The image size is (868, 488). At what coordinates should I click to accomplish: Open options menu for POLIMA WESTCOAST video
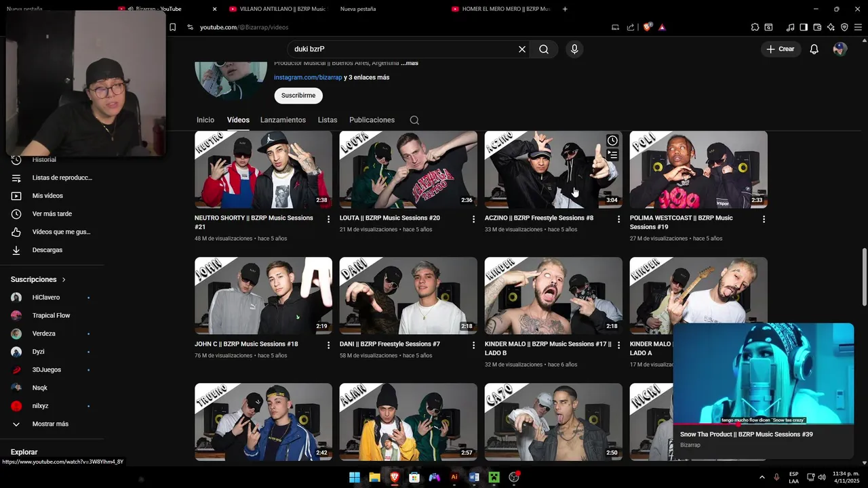point(764,219)
